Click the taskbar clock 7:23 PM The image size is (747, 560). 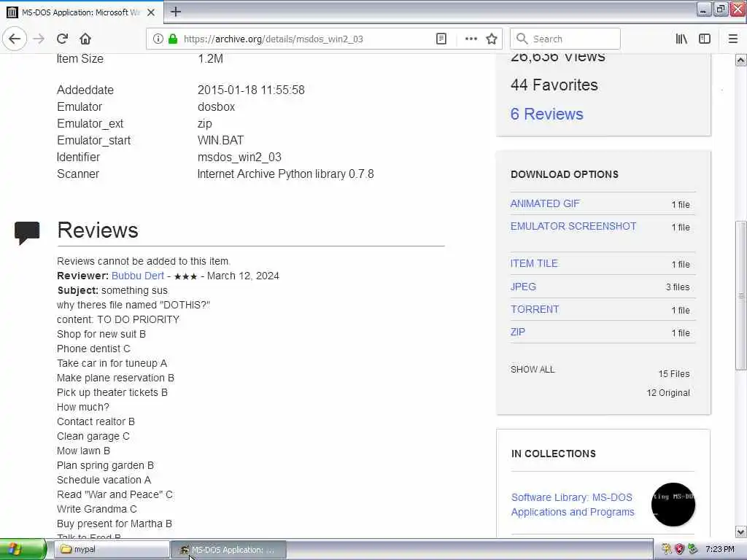tap(720, 550)
